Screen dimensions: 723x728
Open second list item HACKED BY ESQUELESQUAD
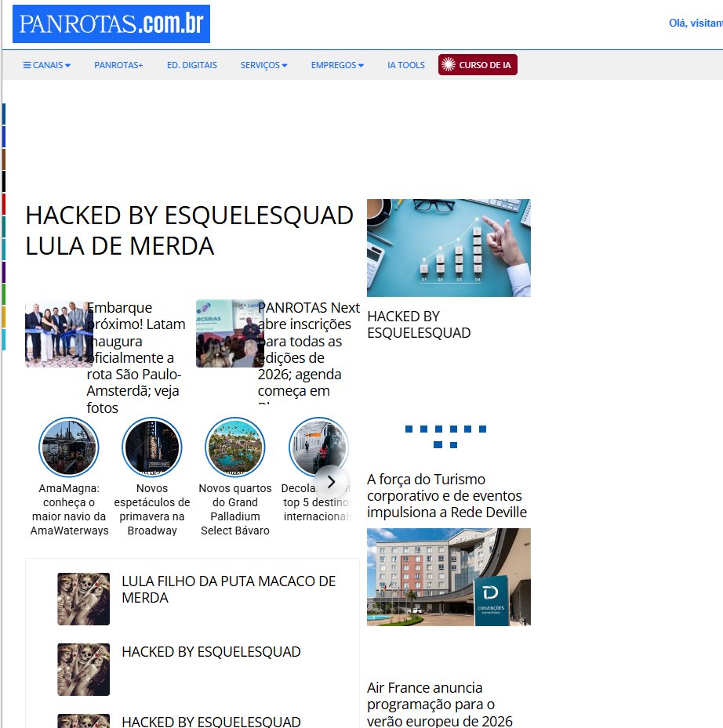(211, 652)
